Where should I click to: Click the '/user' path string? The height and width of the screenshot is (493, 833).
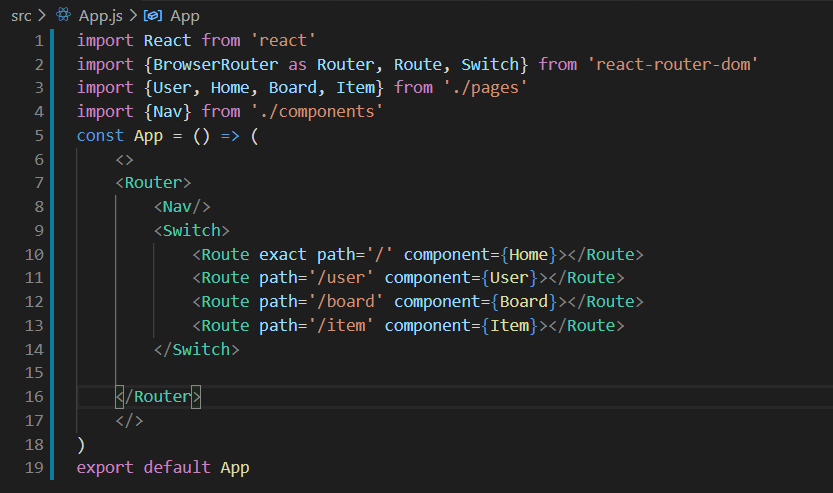341,278
